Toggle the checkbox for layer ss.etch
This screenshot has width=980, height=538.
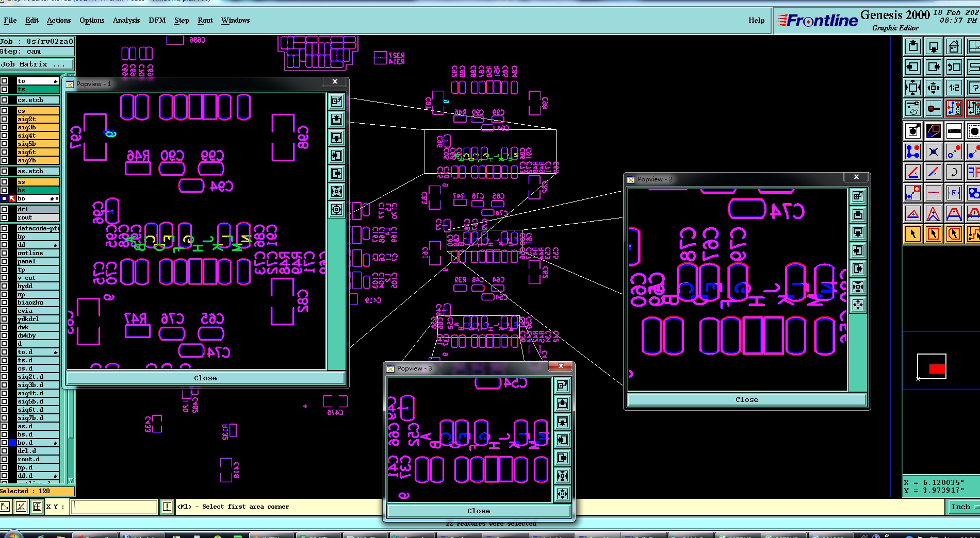click(4, 171)
